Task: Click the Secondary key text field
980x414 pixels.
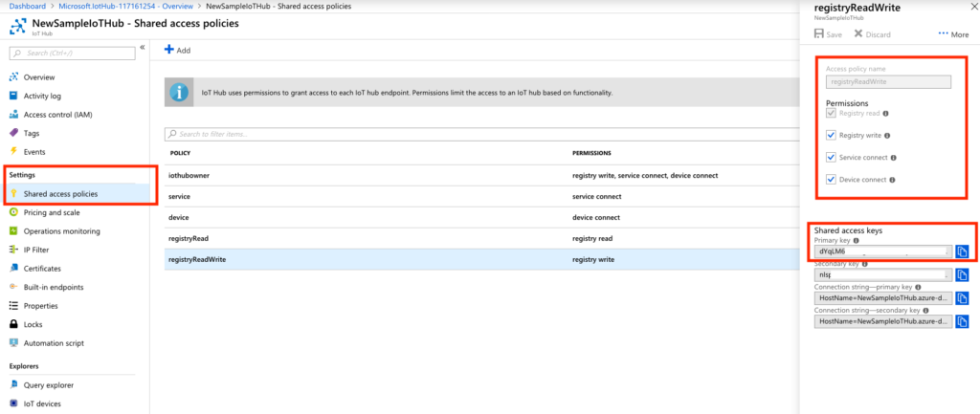Action: click(883, 274)
